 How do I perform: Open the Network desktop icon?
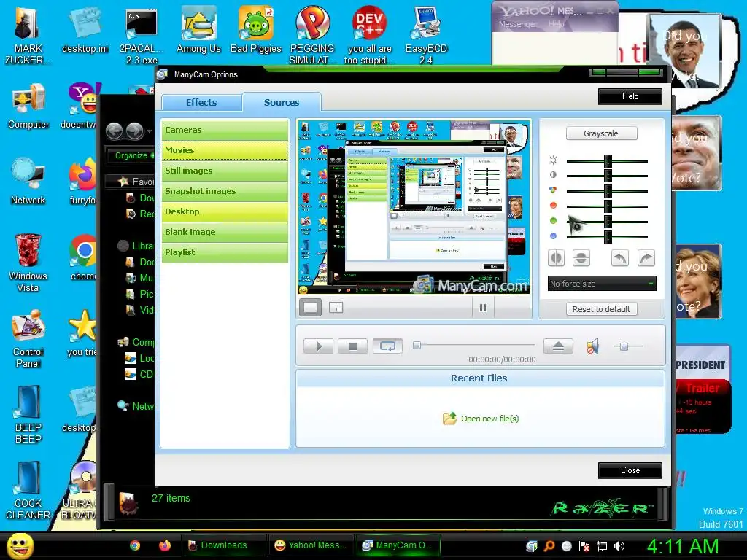pyautogui.click(x=28, y=182)
